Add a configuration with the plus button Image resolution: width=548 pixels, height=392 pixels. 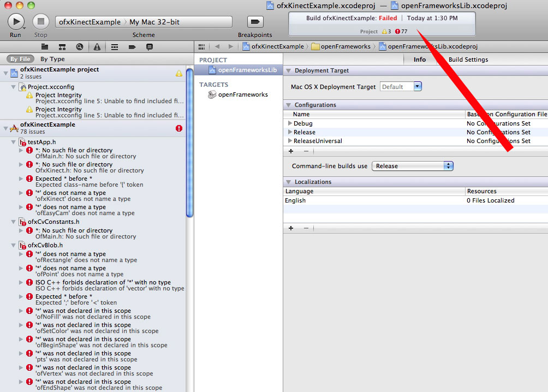[x=291, y=151]
